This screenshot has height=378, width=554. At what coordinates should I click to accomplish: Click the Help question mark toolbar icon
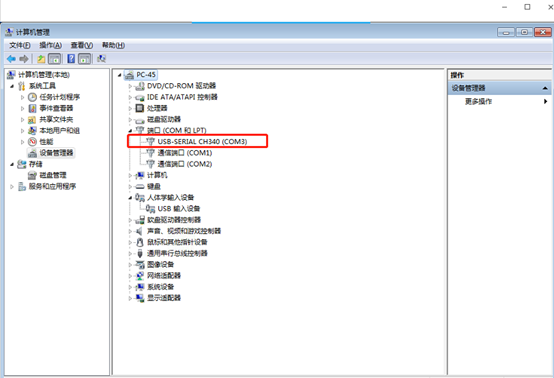pyautogui.click(x=71, y=59)
